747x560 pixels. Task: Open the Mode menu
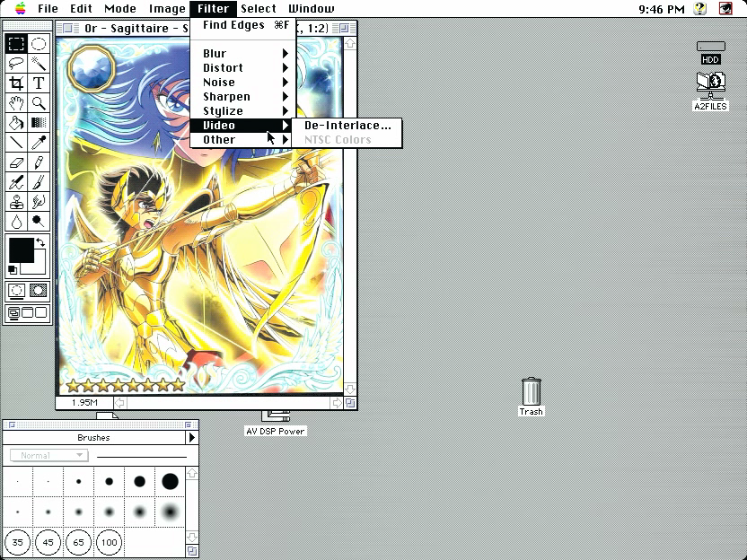click(120, 9)
